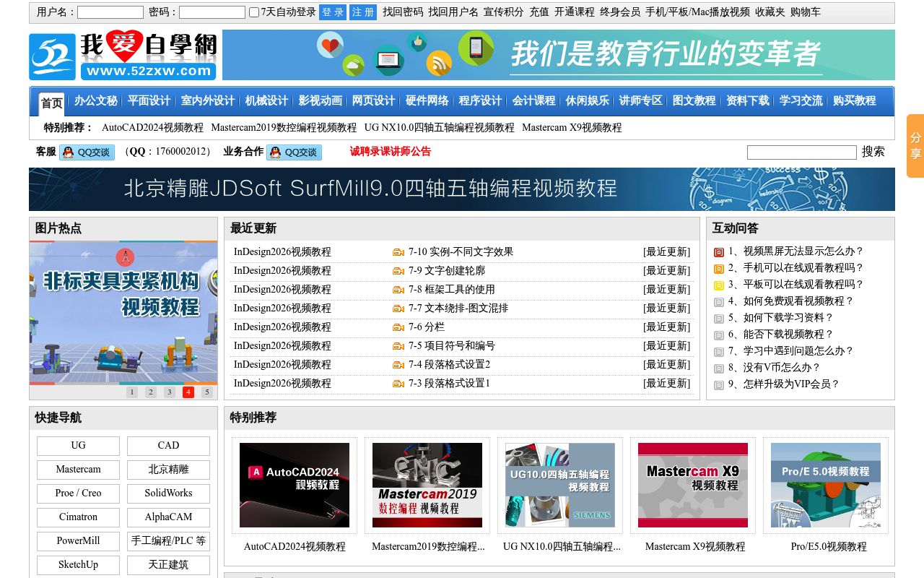
Task: Select slide 3 in the 图片热点 carousel
Action: [170, 392]
